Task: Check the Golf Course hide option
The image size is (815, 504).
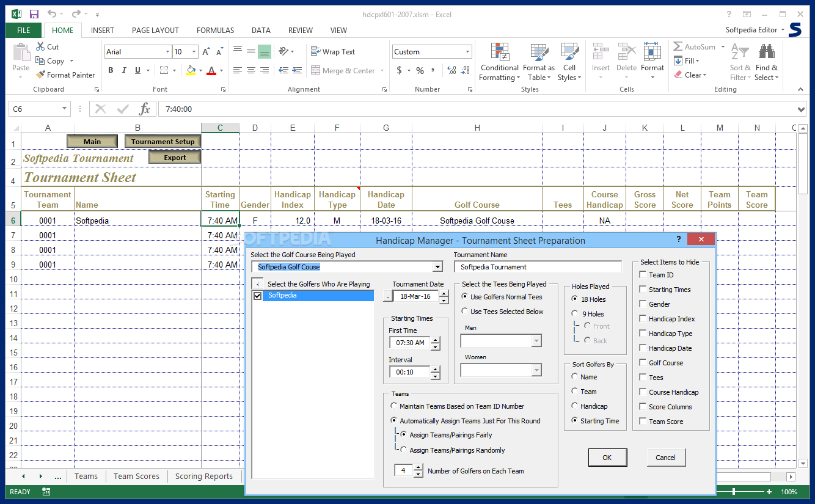Action: click(643, 363)
